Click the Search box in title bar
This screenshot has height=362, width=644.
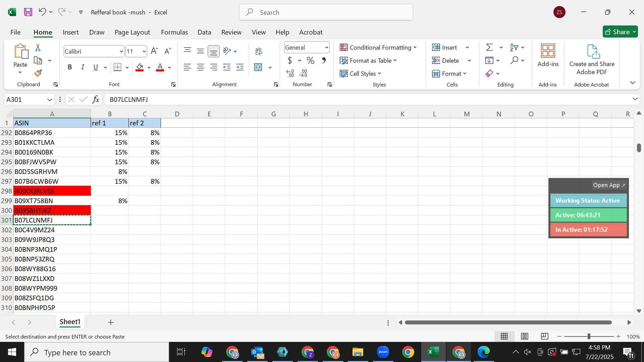[326, 12]
